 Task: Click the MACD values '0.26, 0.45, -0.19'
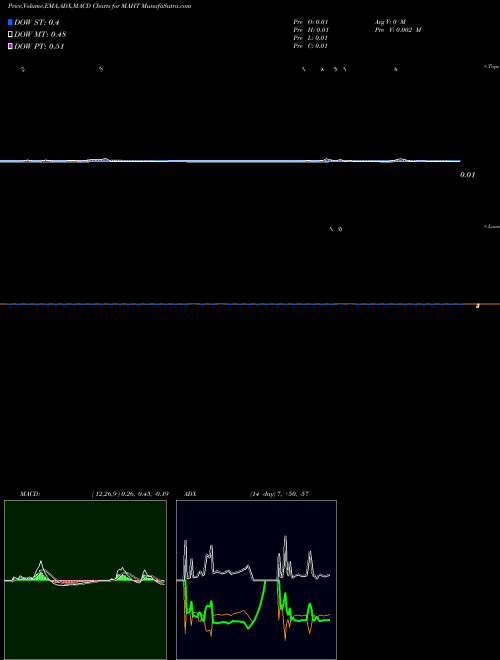(x=145, y=494)
